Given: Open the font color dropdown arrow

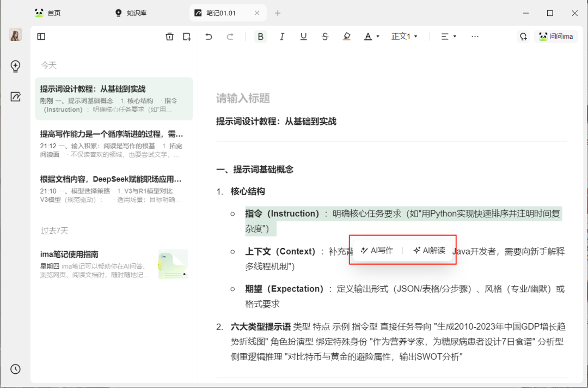Looking at the screenshot, I should click(x=377, y=36).
